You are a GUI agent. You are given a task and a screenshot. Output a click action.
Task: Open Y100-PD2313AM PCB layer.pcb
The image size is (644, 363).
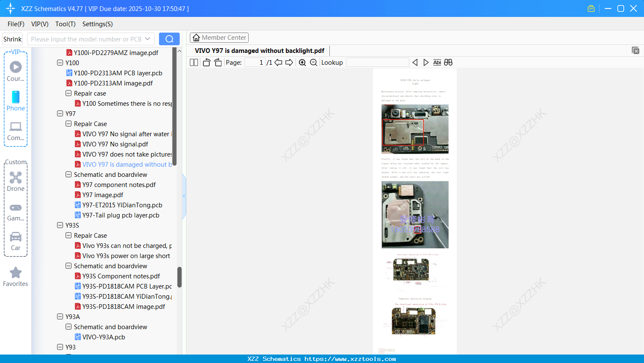tap(114, 73)
